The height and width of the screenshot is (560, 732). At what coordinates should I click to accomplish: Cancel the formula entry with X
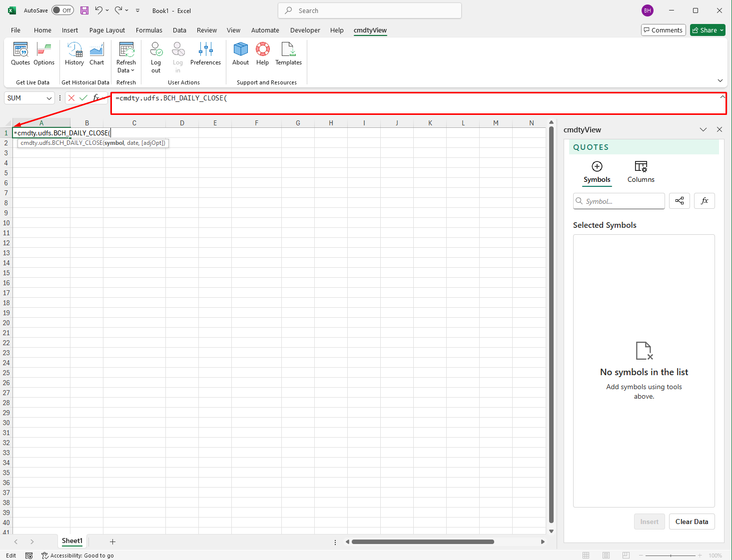click(71, 98)
